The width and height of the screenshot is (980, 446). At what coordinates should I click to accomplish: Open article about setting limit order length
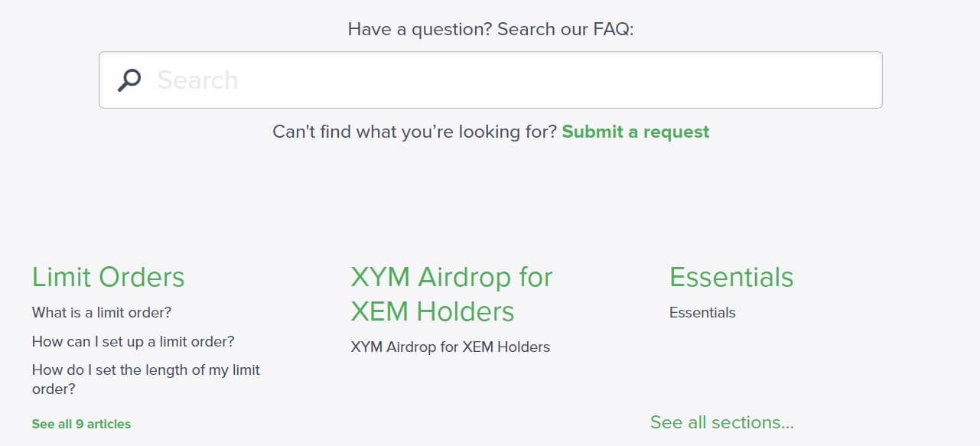[146, 379]
